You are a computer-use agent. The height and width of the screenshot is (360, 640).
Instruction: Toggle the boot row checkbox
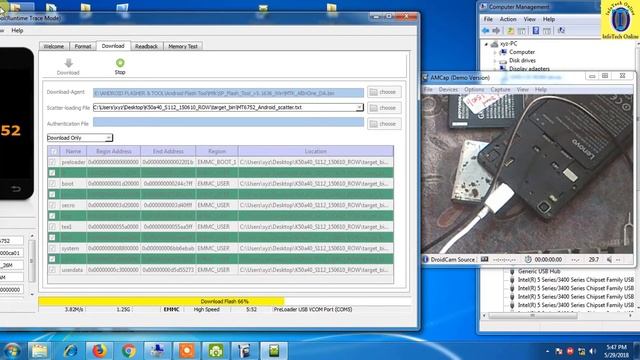click(52, 184)
